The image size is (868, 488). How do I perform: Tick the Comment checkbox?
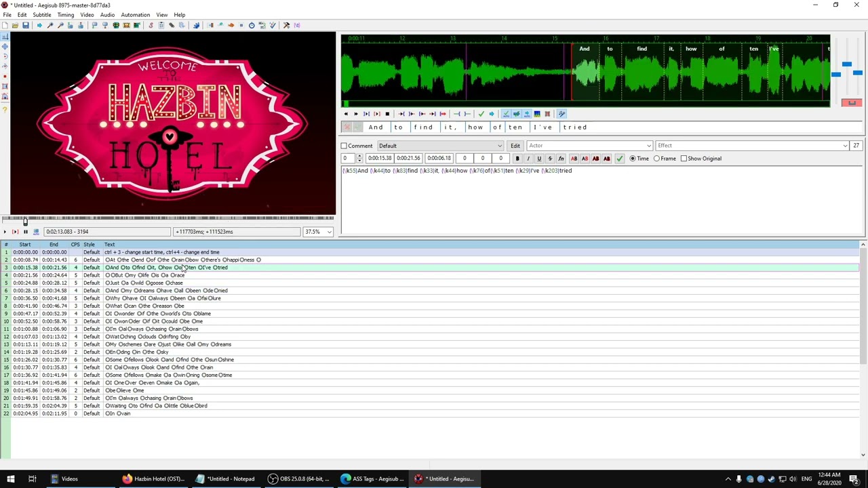tap(344, 146)
